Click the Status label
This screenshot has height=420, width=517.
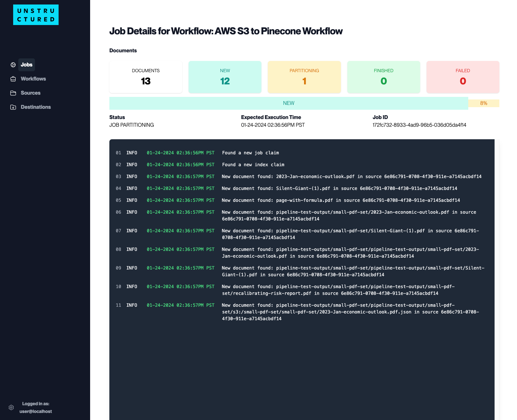117,117
